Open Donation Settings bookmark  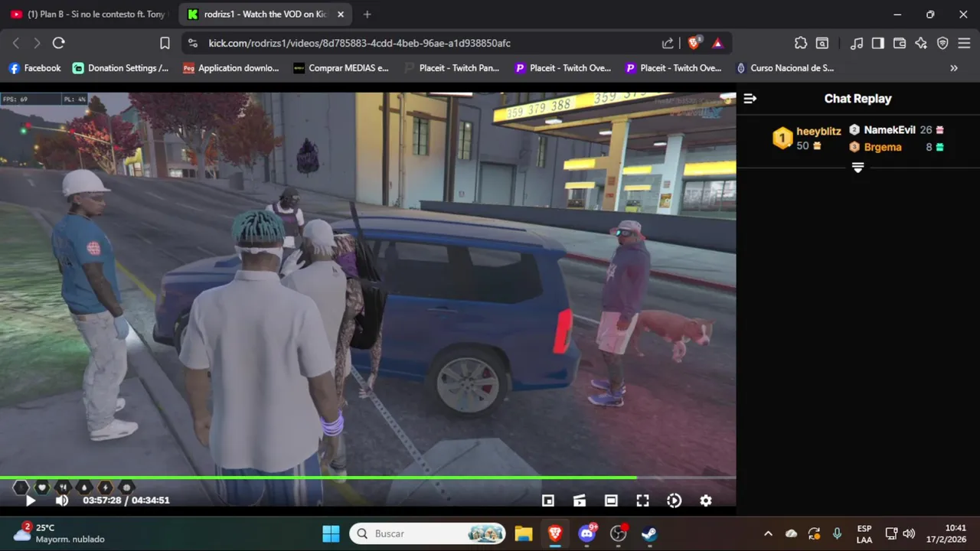coord(121,68)
